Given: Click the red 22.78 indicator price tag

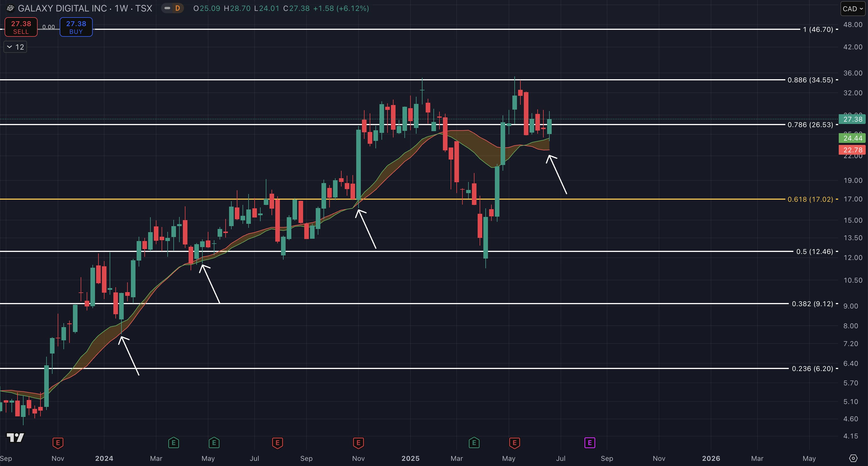Looking at the screenshot, I should (x=852, y=150).
